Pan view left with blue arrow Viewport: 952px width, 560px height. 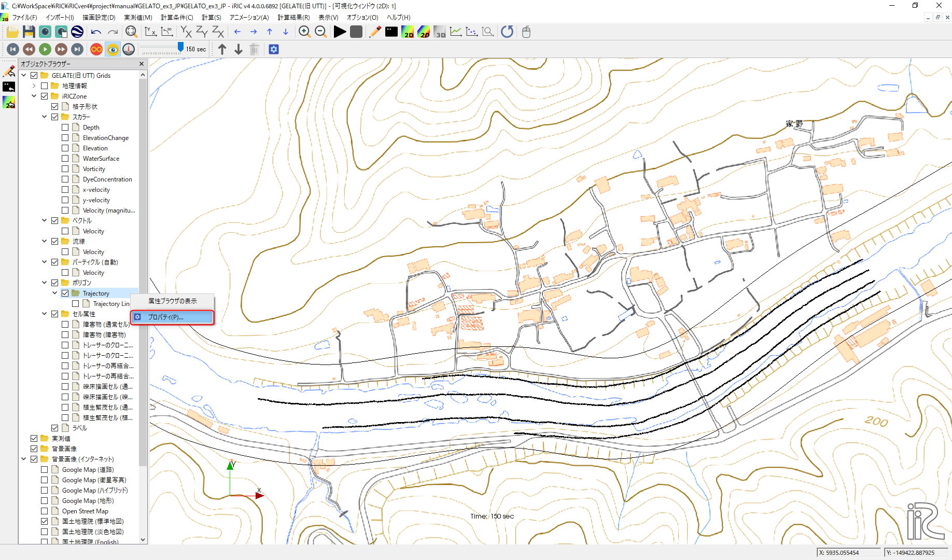pos(237,32)
